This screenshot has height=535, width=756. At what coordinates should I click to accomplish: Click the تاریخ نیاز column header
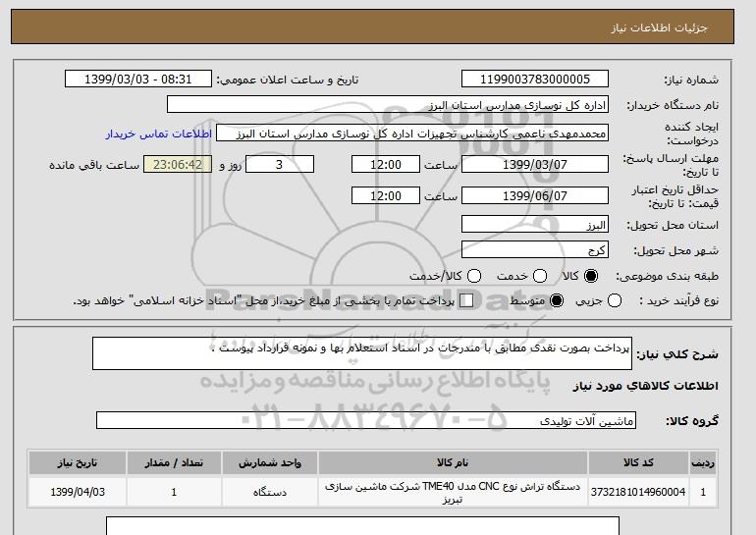coord(78,462)
